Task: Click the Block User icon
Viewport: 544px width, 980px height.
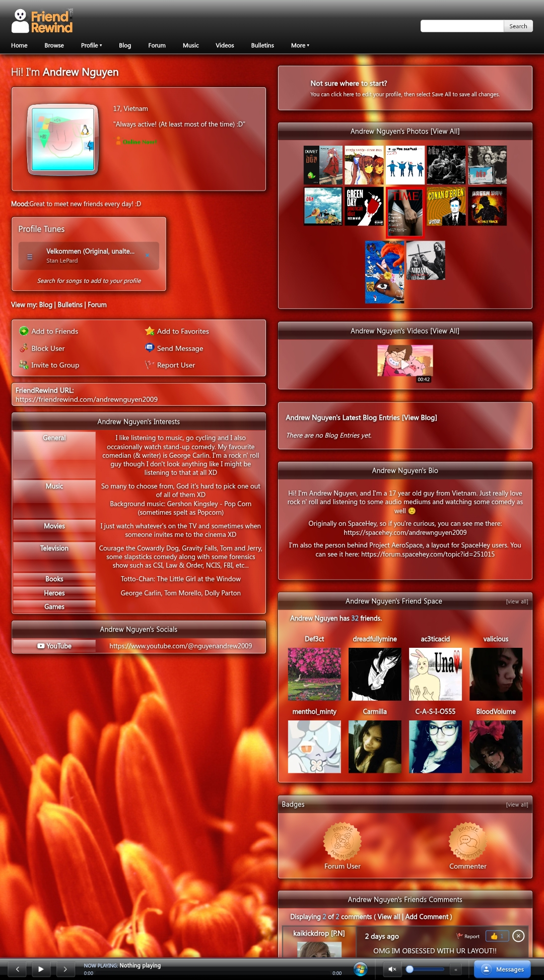Action: [x=24, y=348]
